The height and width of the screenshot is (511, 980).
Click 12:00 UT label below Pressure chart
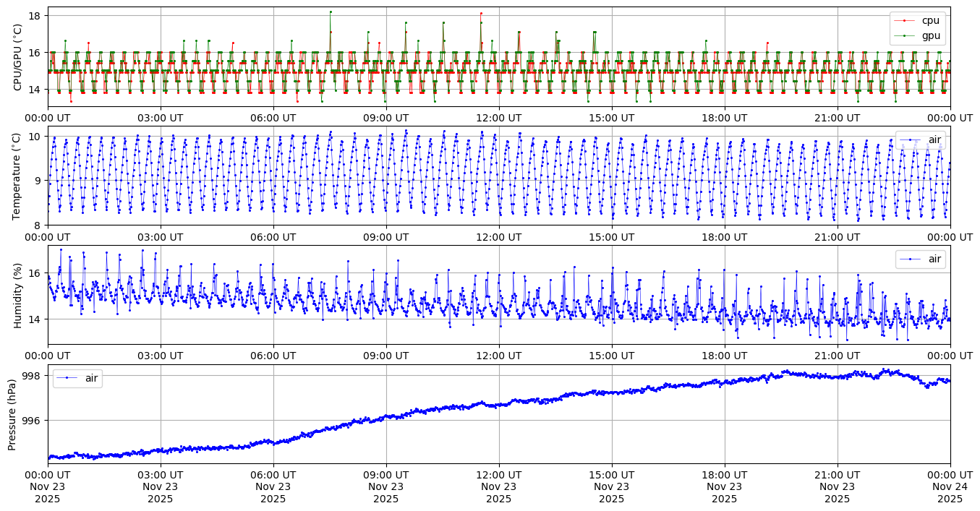[x=498, y=476]
